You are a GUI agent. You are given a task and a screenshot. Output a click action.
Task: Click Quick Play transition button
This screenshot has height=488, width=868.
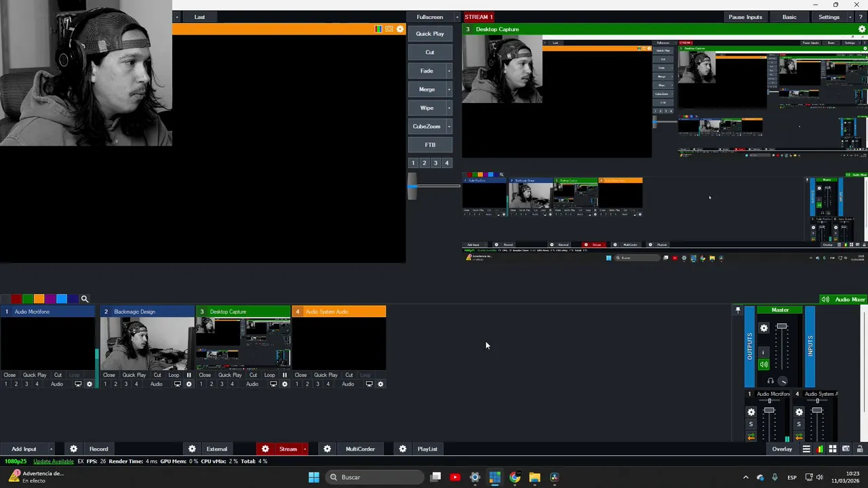point(430,34)
